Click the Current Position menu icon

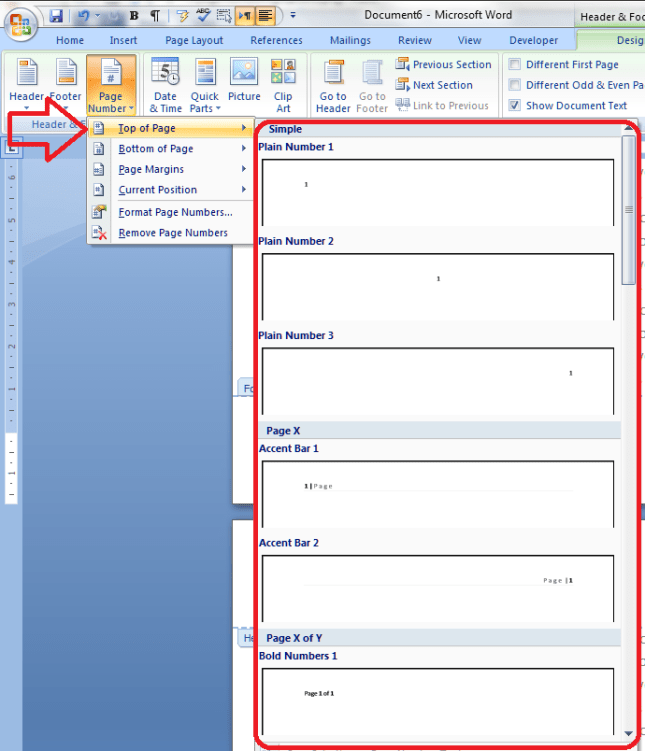pos(99,190)
